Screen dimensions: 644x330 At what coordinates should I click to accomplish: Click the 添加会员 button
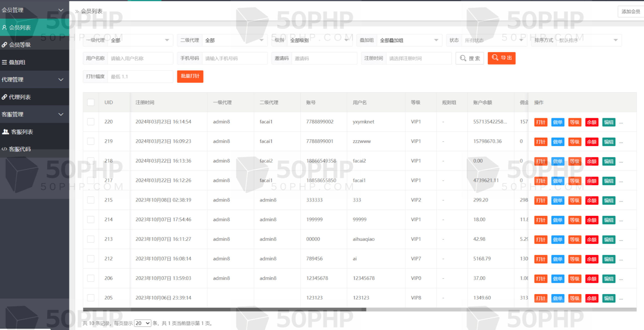[630, 12]
